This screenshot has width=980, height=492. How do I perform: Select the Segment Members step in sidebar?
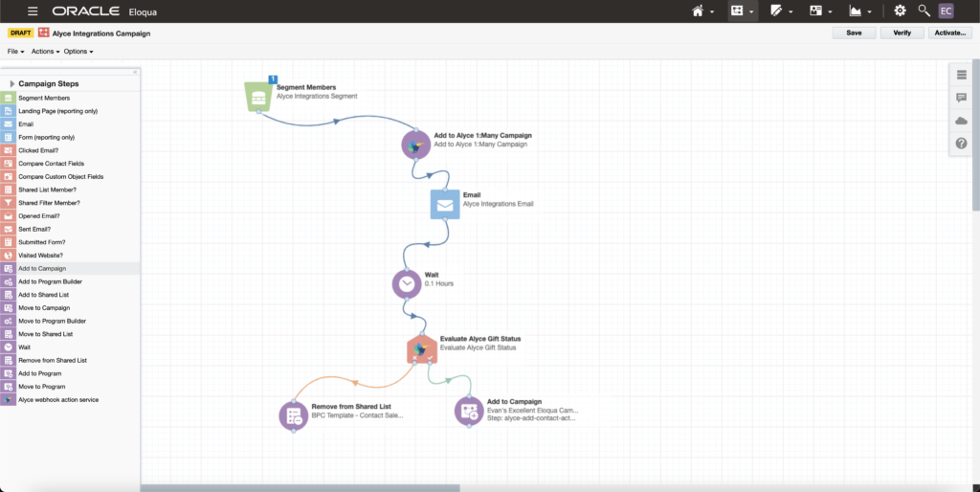point(70,99)
